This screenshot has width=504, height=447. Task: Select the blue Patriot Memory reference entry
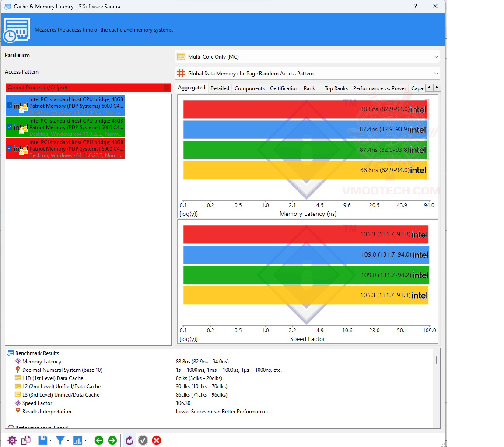(65, 106)
